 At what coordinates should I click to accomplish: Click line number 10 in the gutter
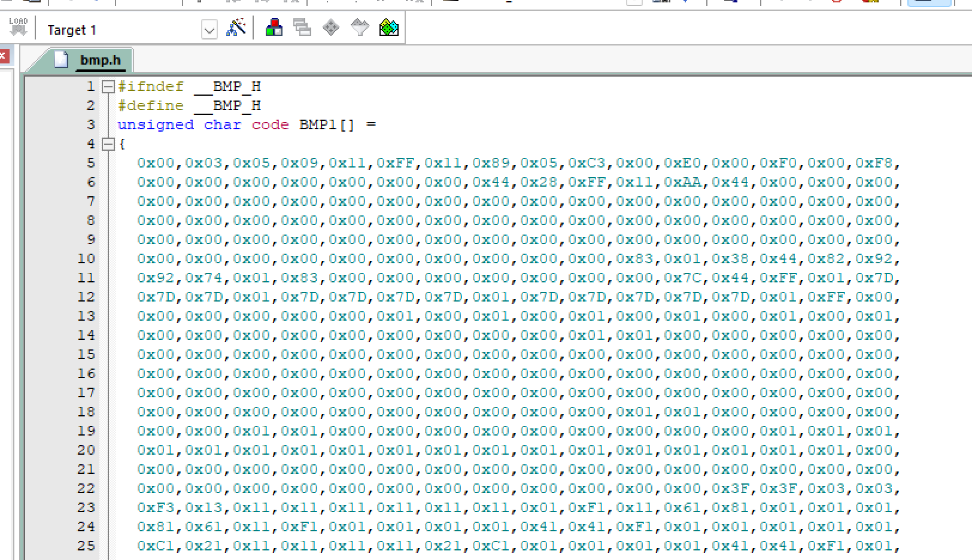coord(86,259)
